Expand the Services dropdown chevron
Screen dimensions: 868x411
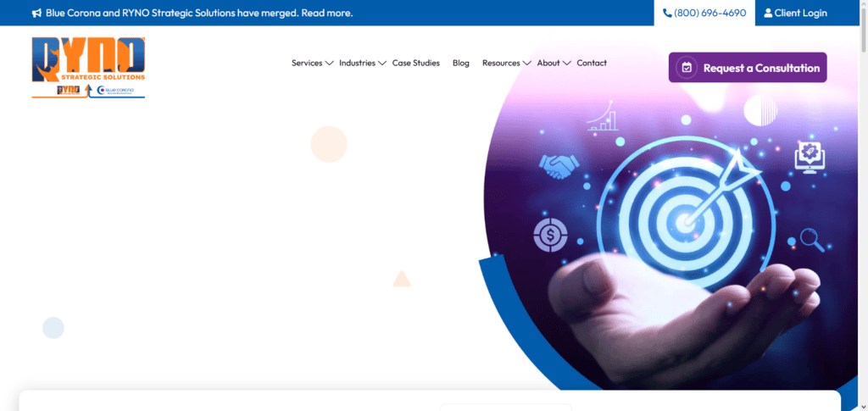[x=330, y=63]
